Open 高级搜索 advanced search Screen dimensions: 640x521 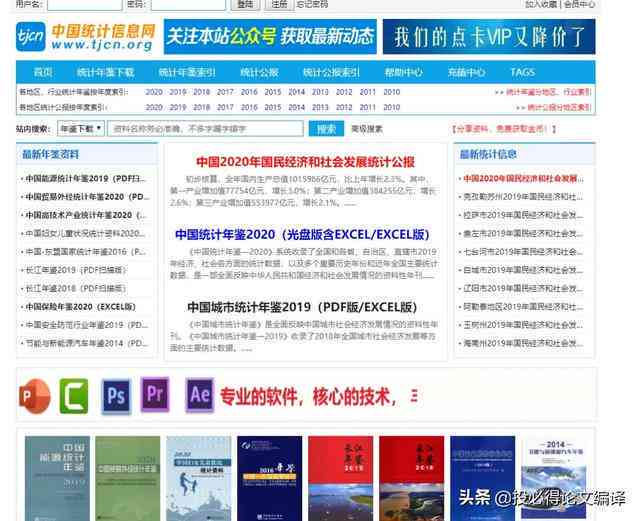point(367,129)
